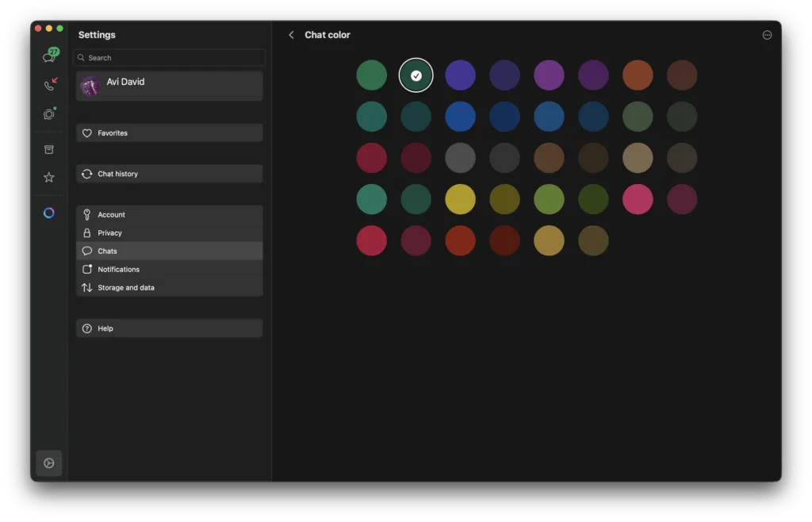Image resolution: width=812 pixels, height=522 pixels.
Task: Click the Privacy lock icon
Action: click(x=87, y=233)
